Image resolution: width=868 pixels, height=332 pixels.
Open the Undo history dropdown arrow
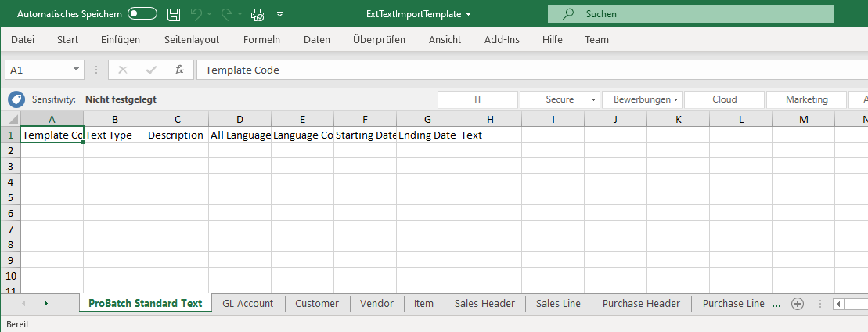coord(209,14)
